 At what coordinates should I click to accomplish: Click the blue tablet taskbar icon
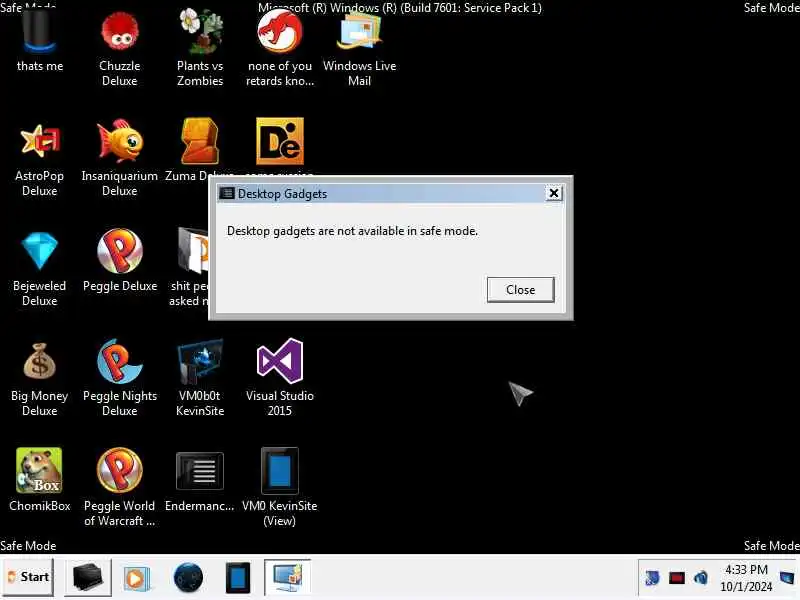point(238,578)
